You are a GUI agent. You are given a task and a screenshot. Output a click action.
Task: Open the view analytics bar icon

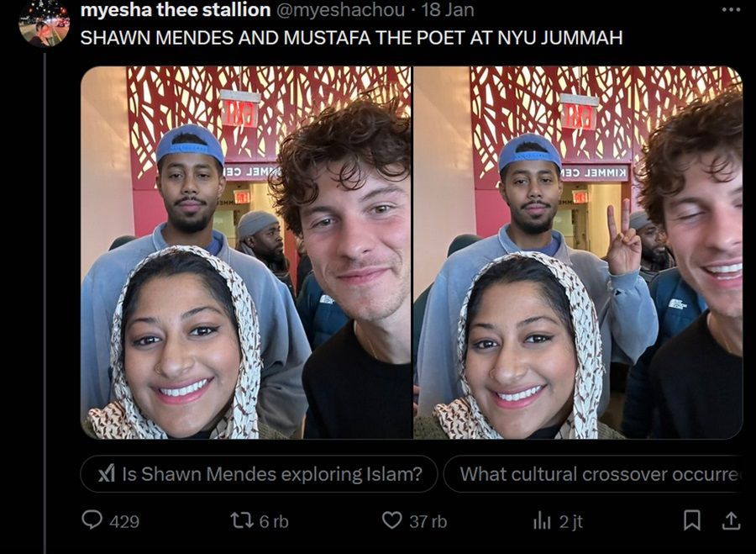542,520
